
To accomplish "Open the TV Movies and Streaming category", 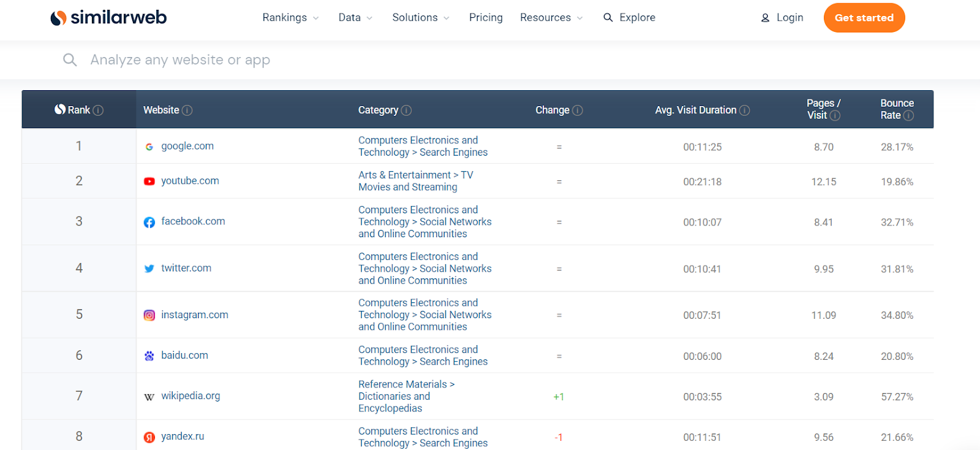I will click(x=416, y=181).
